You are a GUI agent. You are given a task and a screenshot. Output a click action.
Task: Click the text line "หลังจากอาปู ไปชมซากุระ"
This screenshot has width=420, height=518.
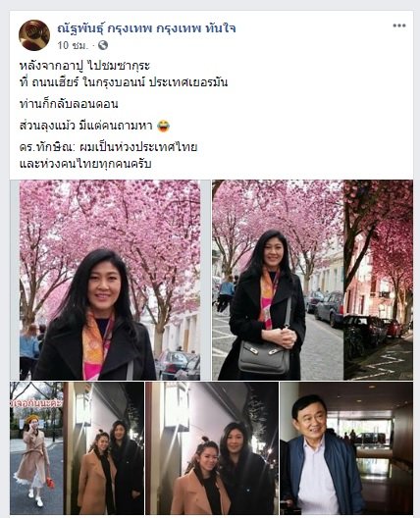pos(84,66)
